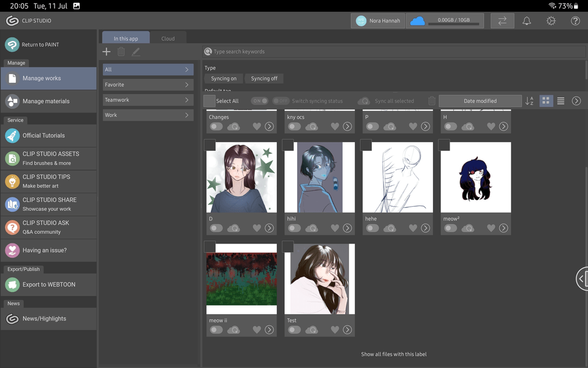
Task: Open Official Tutorials rocket icon
Action: pos(12,136)
